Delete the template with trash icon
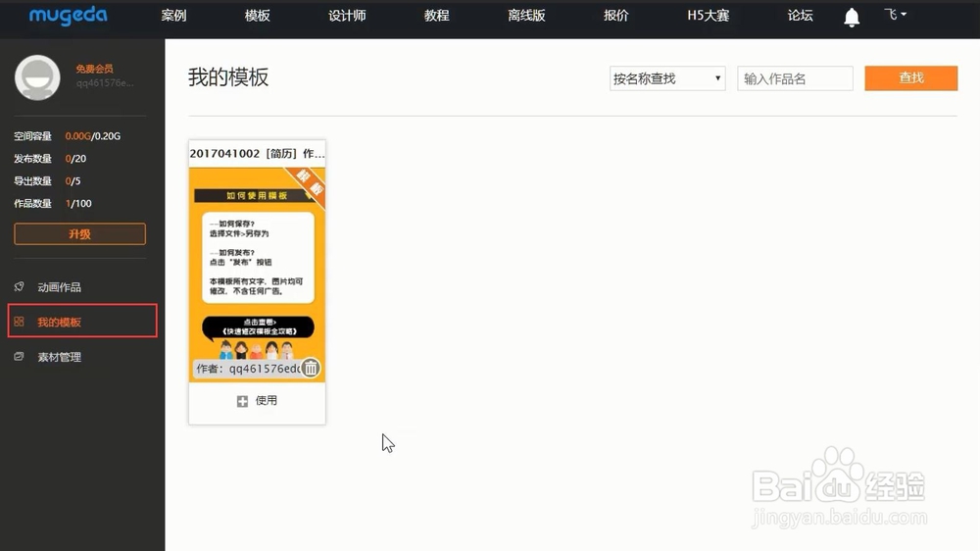The image size is (980, 551). click(x=311, y=368)
